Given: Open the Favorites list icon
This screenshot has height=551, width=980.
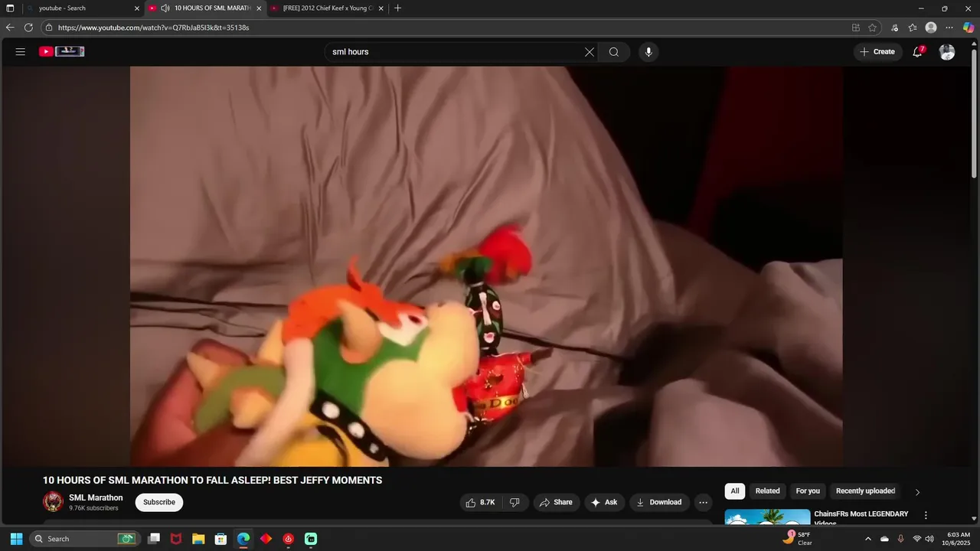Looking at the screenshot, I should (913, 28).
